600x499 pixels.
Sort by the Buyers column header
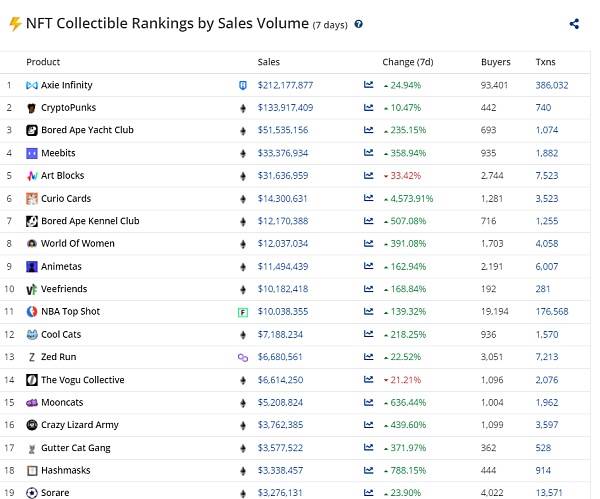[496, 62]
